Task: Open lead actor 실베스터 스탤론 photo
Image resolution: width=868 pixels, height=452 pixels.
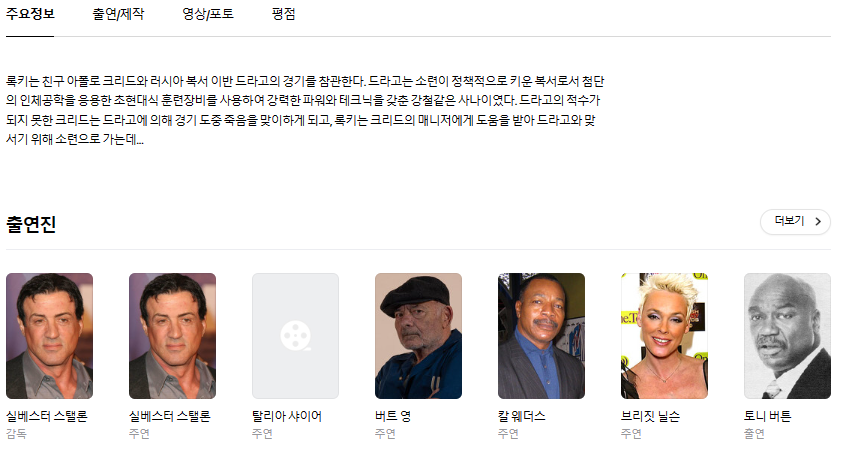Action: 172,336
